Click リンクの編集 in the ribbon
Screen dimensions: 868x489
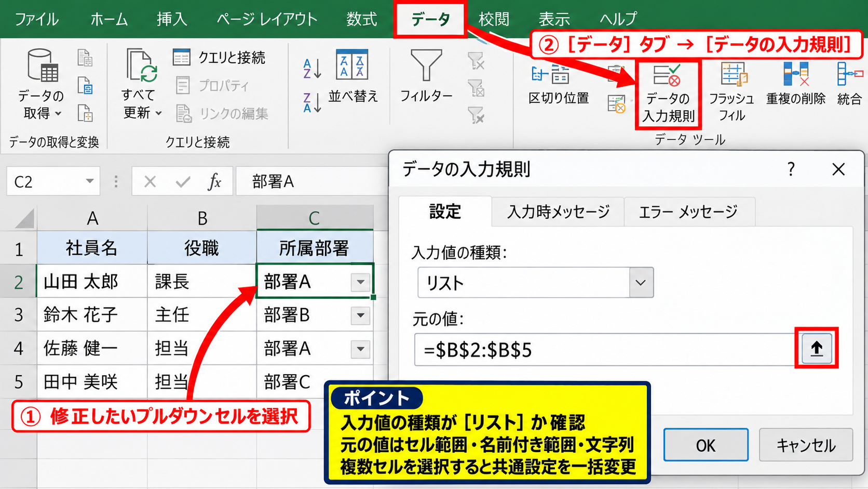pos(222,113)
